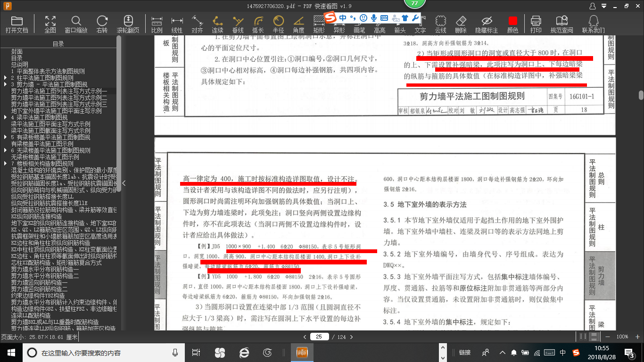644x362 pixels.
Task: Go to the next page arrow
Action: 351,337
